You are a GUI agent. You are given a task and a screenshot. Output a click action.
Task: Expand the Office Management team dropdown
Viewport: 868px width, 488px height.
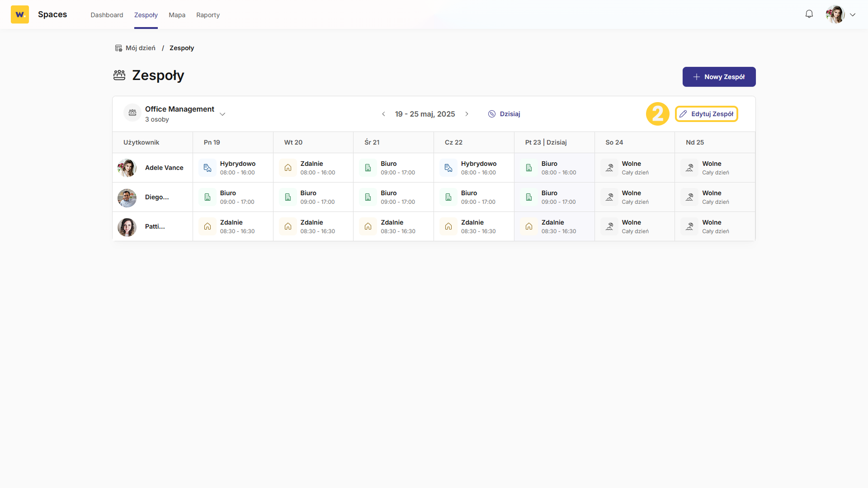click(222, 114)
